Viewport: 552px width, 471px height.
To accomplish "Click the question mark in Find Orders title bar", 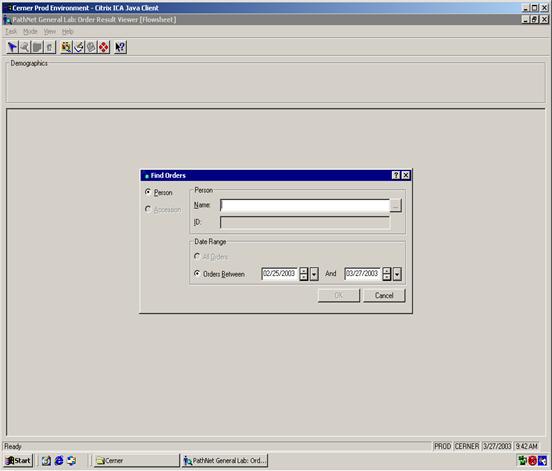I will 396,175.
